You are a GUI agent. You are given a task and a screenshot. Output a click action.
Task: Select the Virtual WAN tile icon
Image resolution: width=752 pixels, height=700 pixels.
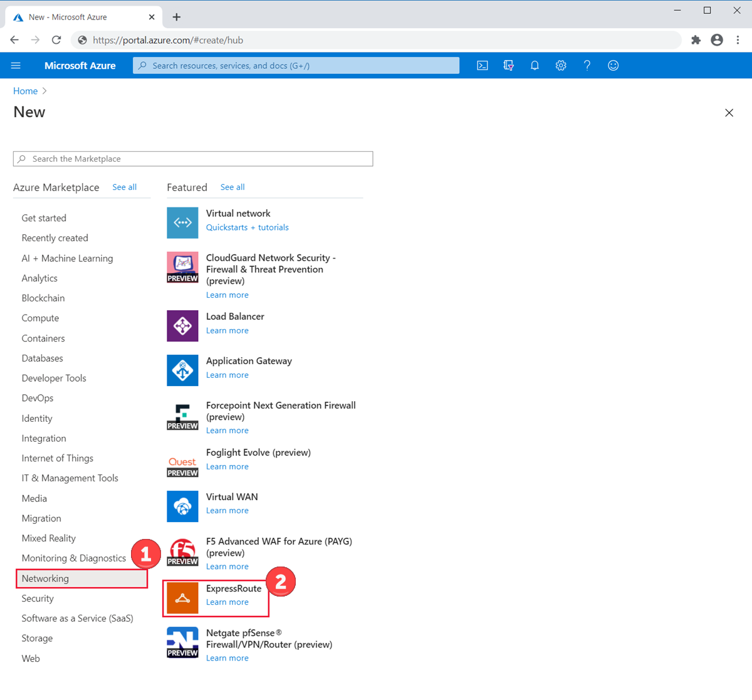(x=182, y=506)
